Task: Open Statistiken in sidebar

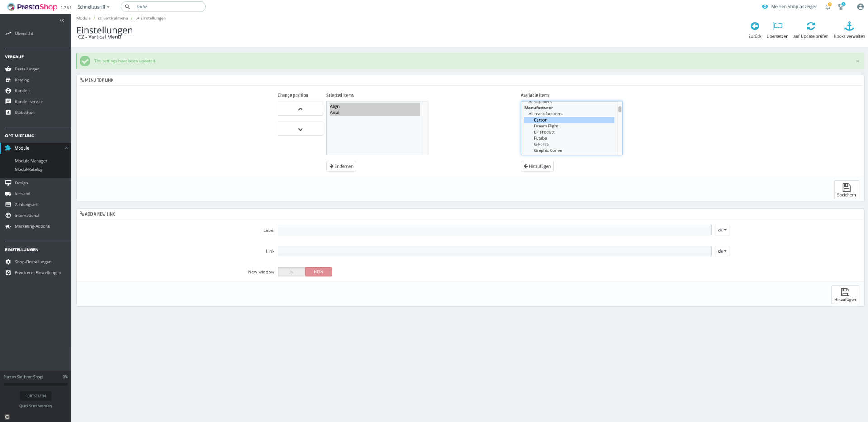Action: pyautogui.click(x=25, y=113)
